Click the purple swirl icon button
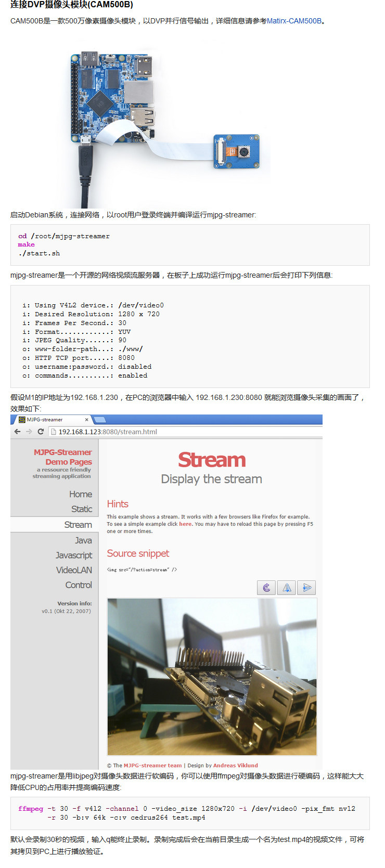Viewport: 385px width, 868px height. 266,588
